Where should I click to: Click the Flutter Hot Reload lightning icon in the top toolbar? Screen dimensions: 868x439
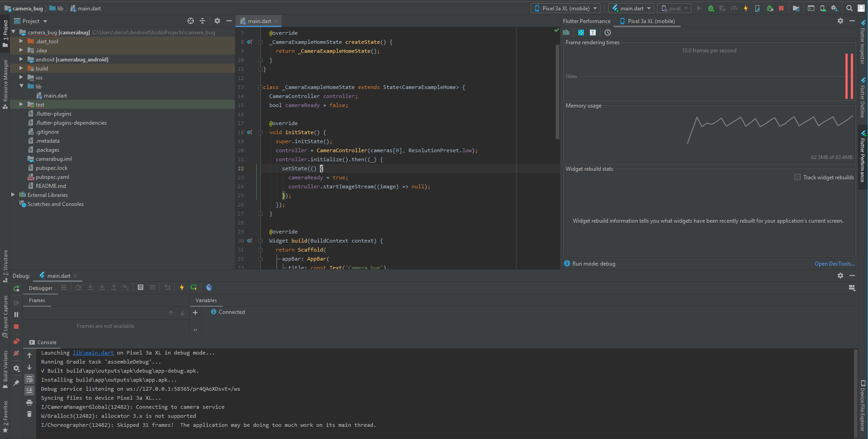(x=746, y=8)
